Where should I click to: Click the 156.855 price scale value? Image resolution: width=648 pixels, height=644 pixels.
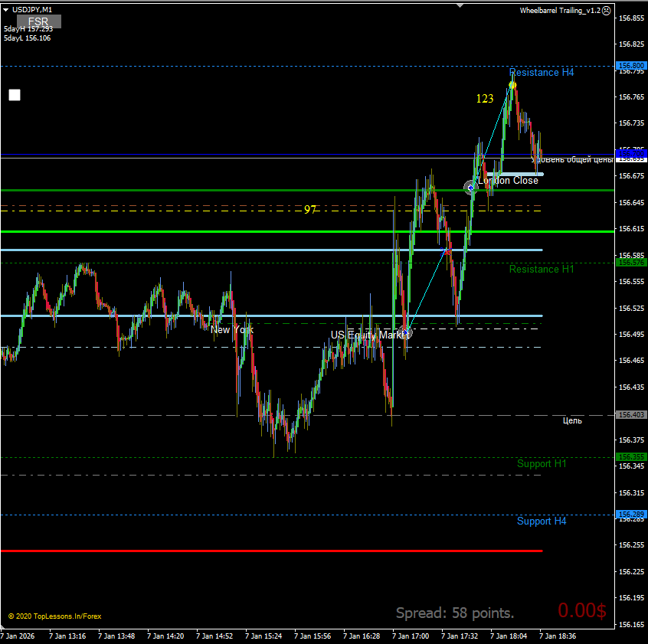pos(631,18)
